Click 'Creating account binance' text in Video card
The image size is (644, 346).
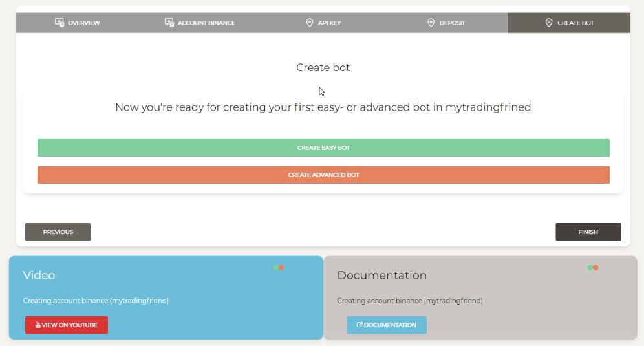pos(96,301)
